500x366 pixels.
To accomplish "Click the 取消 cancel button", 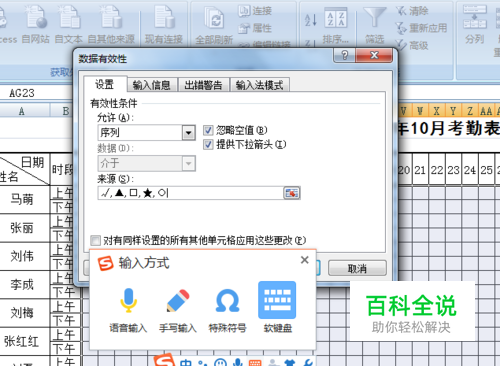I will point(357,268).
